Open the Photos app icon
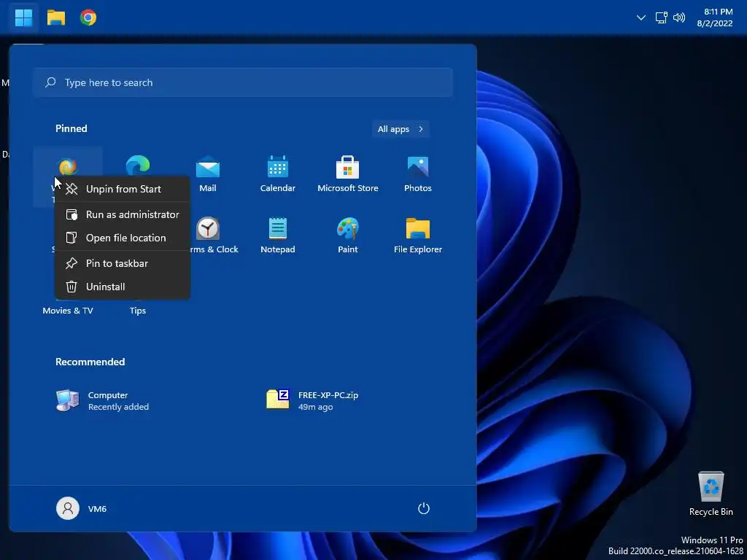 (418, 174)
